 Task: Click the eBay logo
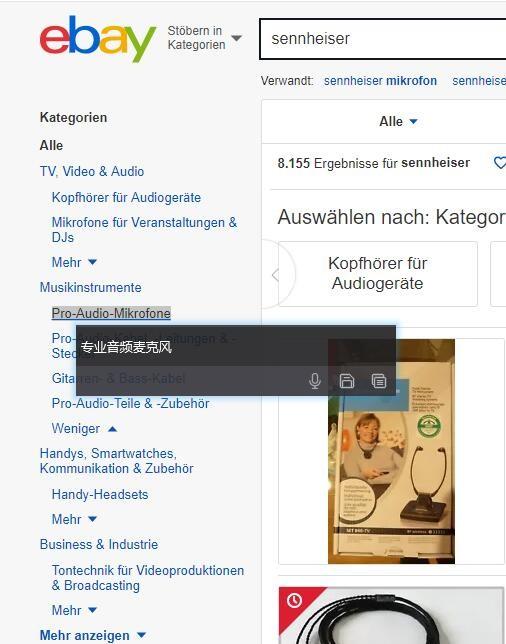pos(98,39)
